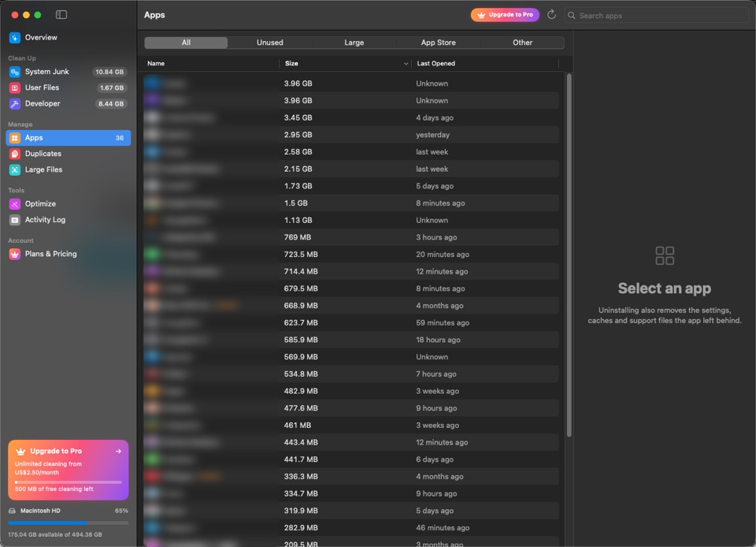Select the app row sized 1.13 GB
Image resolution: width=756 pixels, height=547 pixels.
[351, 221]
